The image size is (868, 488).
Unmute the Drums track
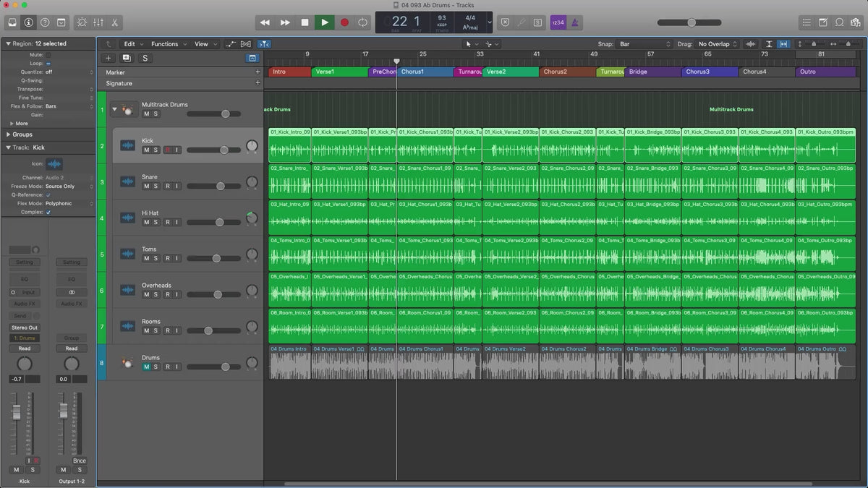[146, 367]
